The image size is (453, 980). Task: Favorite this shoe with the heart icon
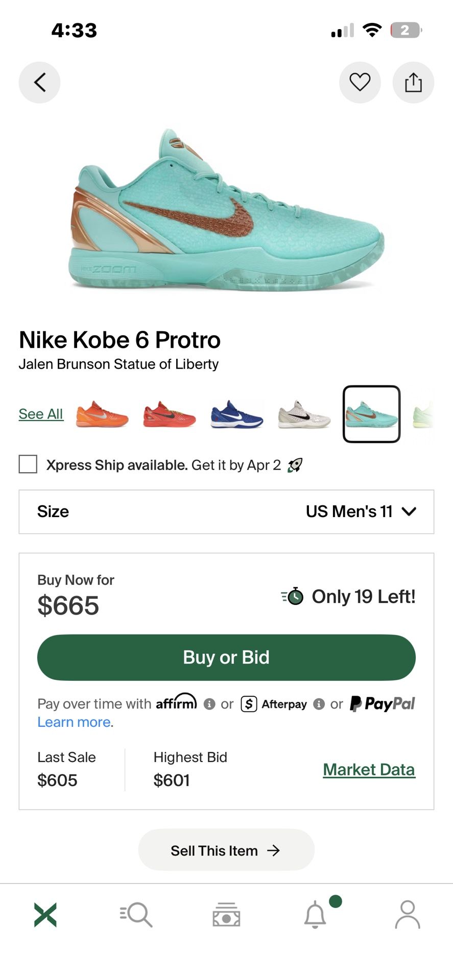coord(360,82)
